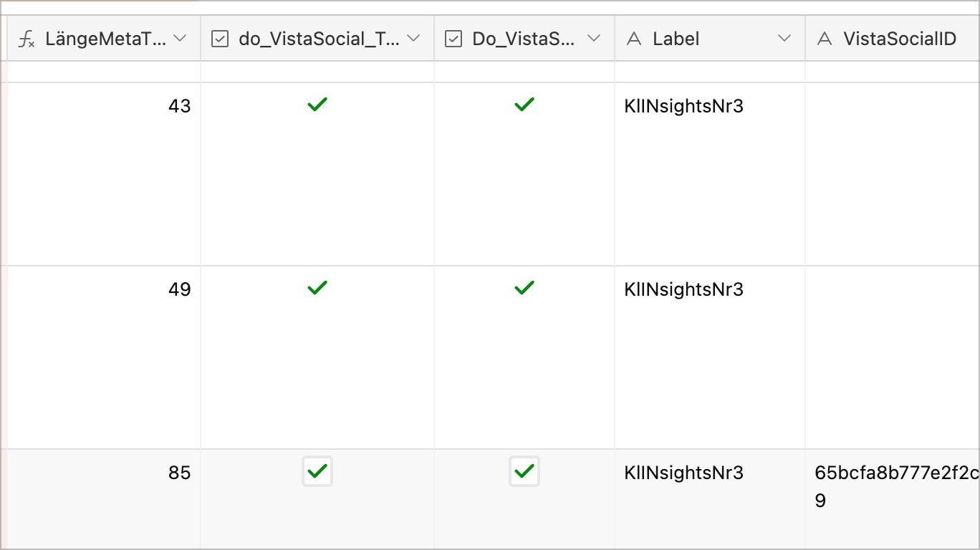Select the Label cell in row 43

710,174
